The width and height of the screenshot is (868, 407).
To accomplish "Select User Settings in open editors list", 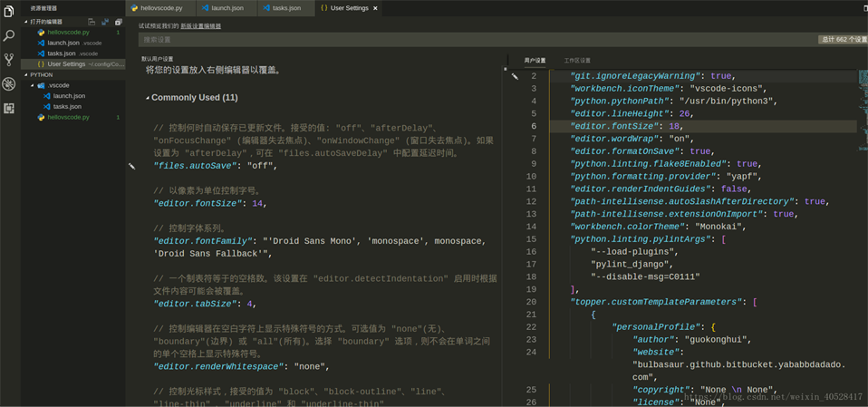I will 73,64.
